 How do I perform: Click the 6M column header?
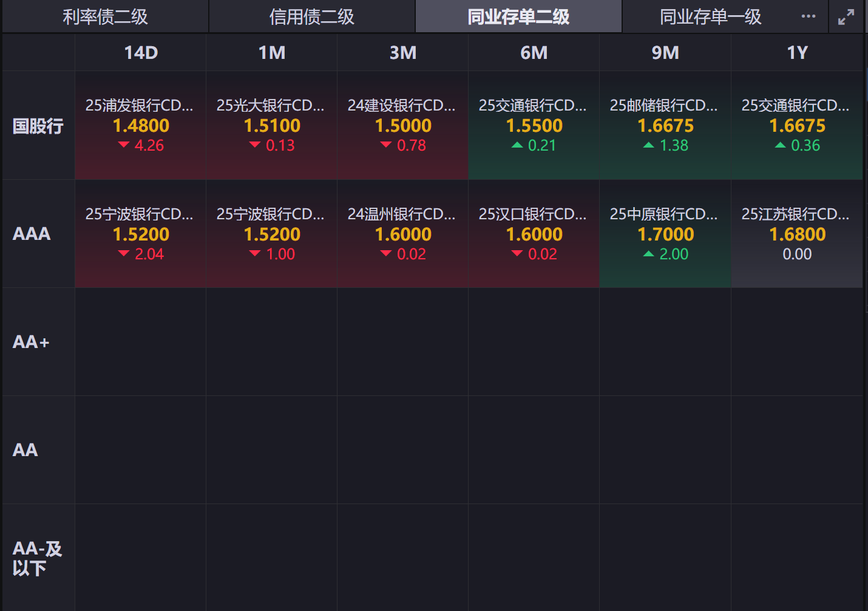point(534,53)
